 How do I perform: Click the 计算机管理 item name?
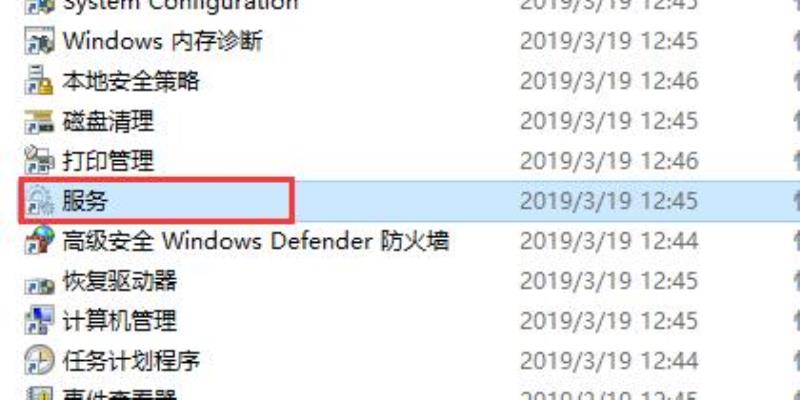point(119,321)
